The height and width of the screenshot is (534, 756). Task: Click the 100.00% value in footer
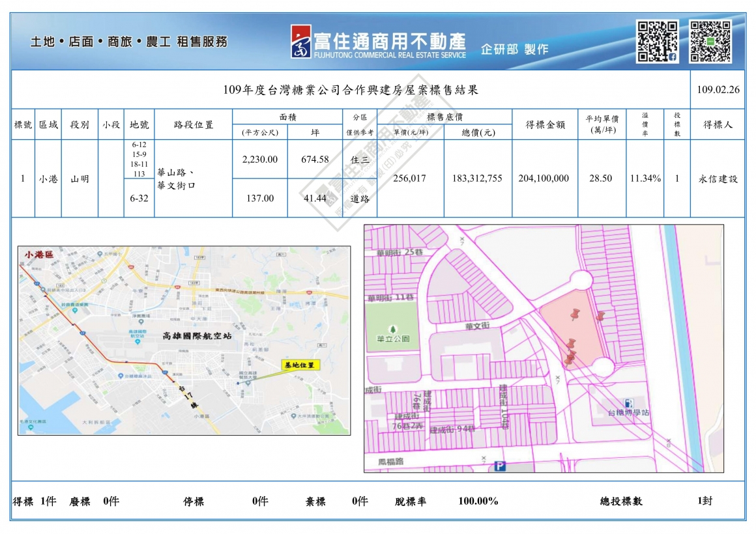click(478, 501)
